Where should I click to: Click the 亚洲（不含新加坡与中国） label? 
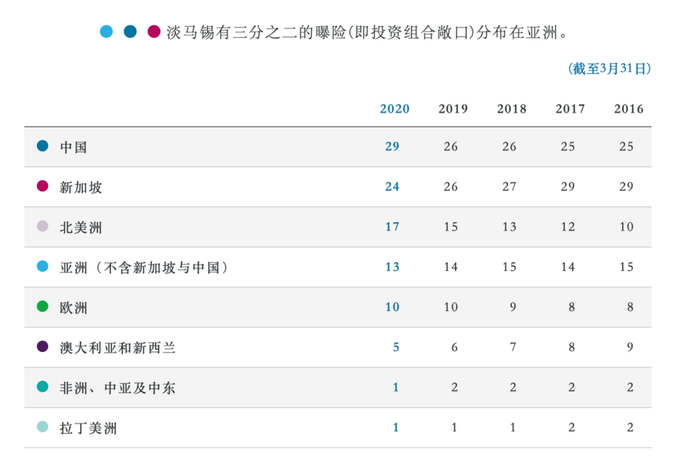144,268
